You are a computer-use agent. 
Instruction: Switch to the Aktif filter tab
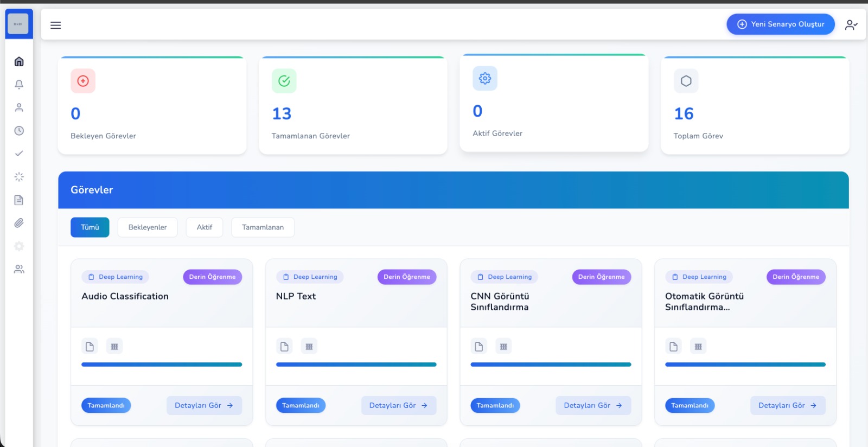point(205,227)
